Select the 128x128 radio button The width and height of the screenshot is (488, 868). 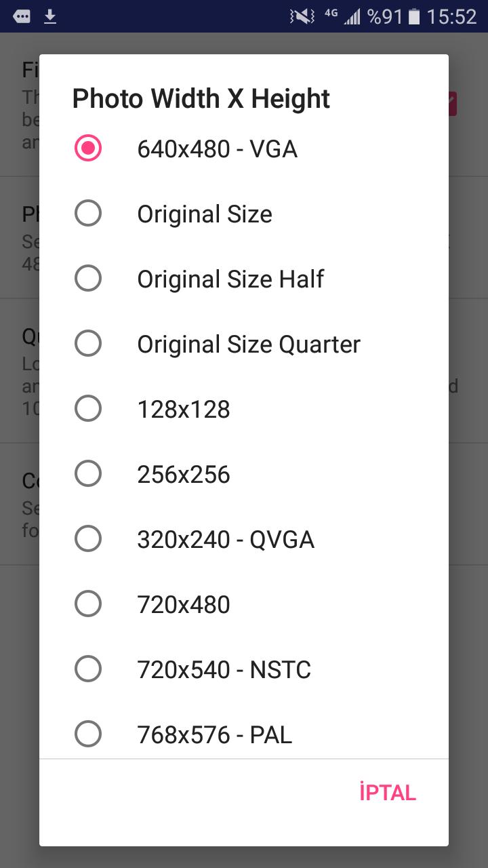point(88,409)
